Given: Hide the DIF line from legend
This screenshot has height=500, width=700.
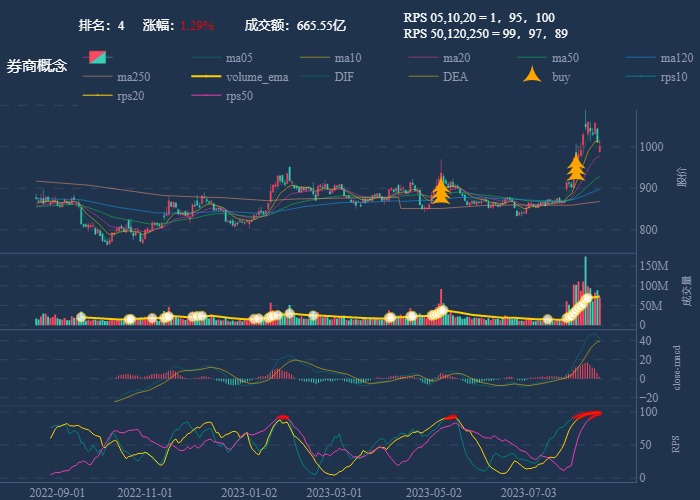Looking at the screenshot, I should (x=343, y=76).
